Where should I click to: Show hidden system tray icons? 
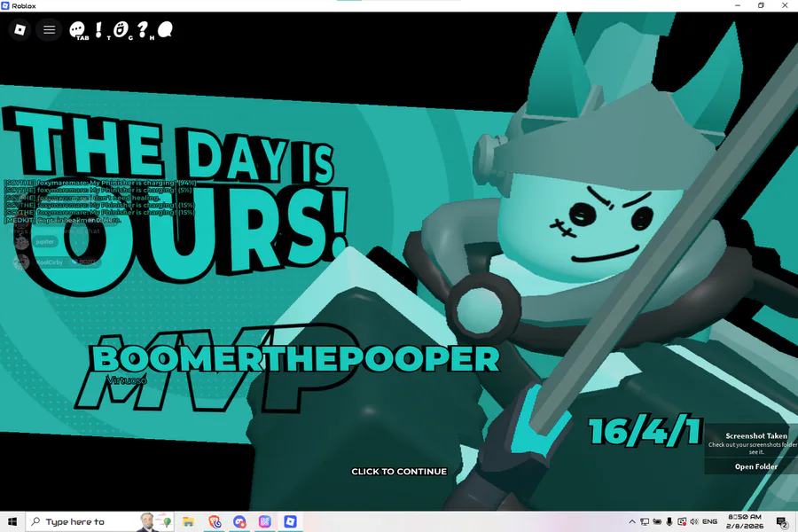pos(631,521)
